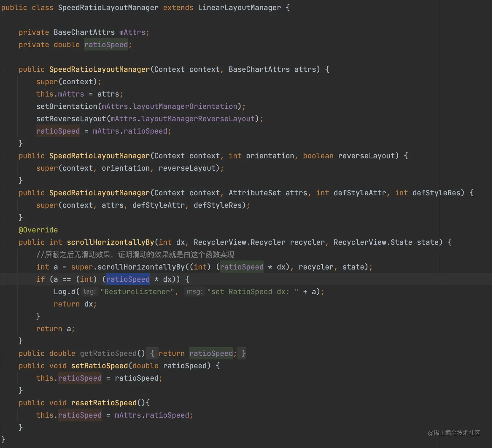Click "super.scrollHorizontallyBy" in the "int a" line
This screenshot has height=448, width=492.
tap(128, 267)
